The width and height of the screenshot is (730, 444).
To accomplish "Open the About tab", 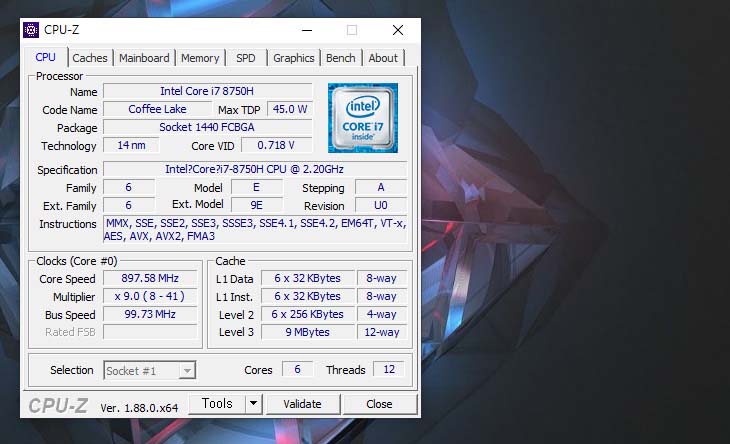I will coord(383,58).
